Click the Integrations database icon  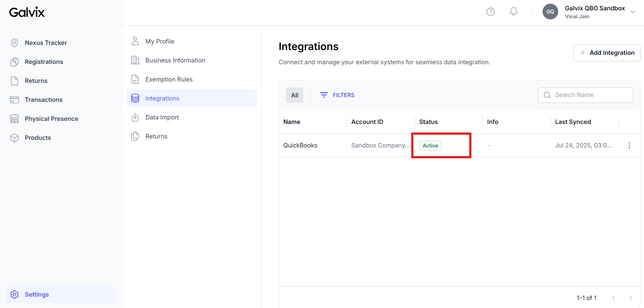coord(135,98)
